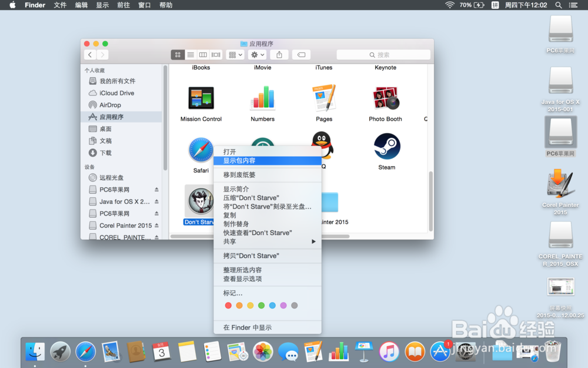Select the Numbers app icon
Image resolution: width=588 pixels, height=368 pixels.
[x=262, y=98]
